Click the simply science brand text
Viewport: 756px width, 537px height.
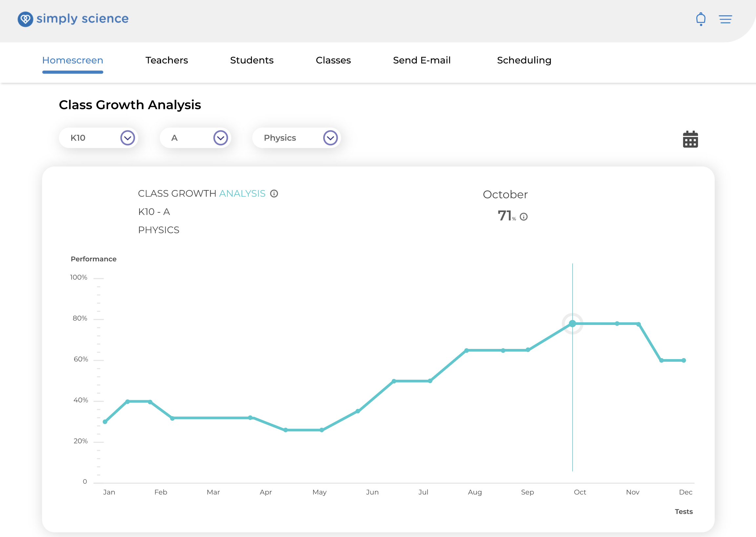click(x=82, y=19)
